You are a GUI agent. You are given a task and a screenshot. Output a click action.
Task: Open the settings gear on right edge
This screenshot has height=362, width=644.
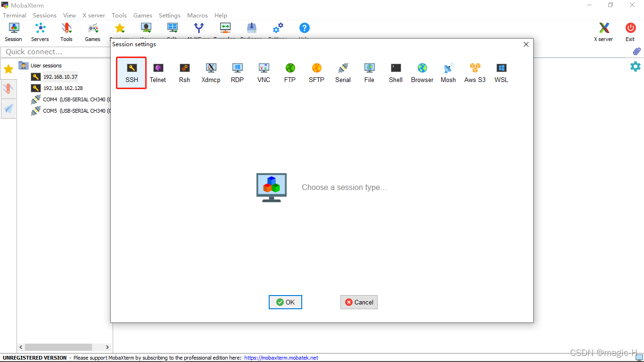pyautogui.click(x=636, y=66)
